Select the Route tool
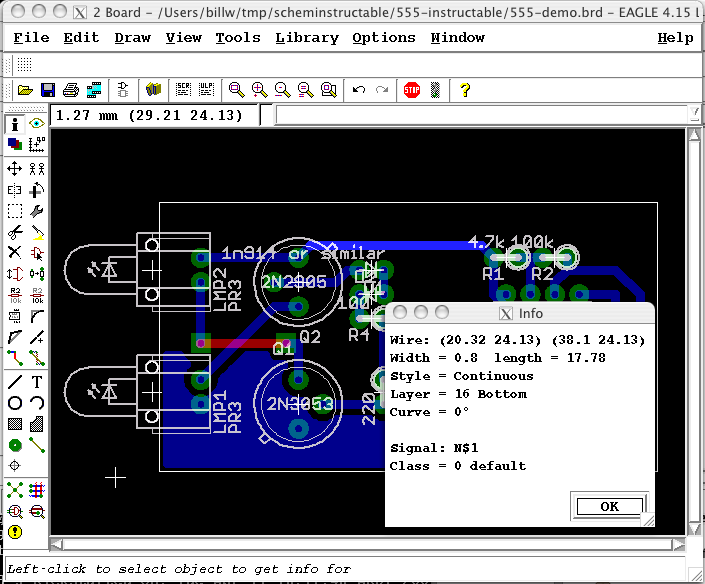Viewport: 705px width, 584px height. 15,358
